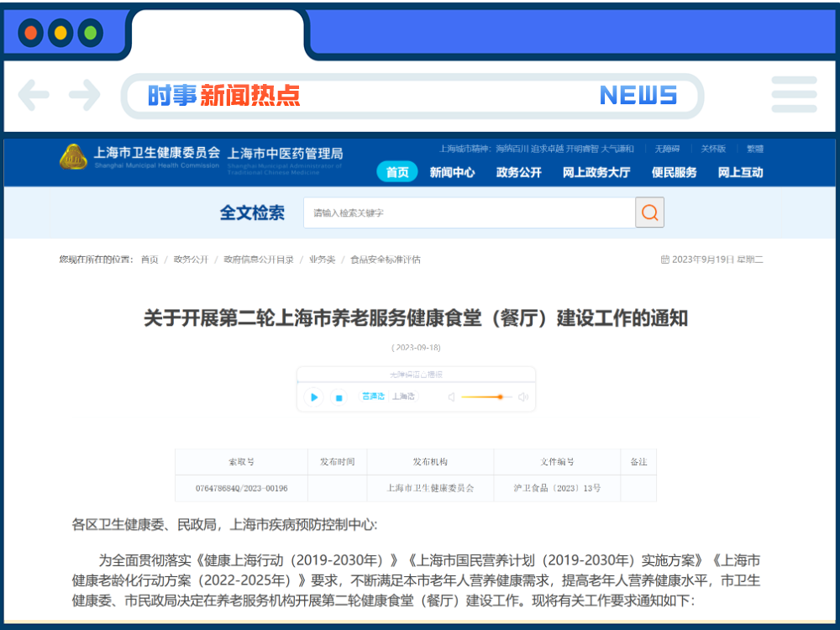This screenshot has height=630, width=840.
Task: Switch to 繁體 traditional Chinese version
Action: 754,148
